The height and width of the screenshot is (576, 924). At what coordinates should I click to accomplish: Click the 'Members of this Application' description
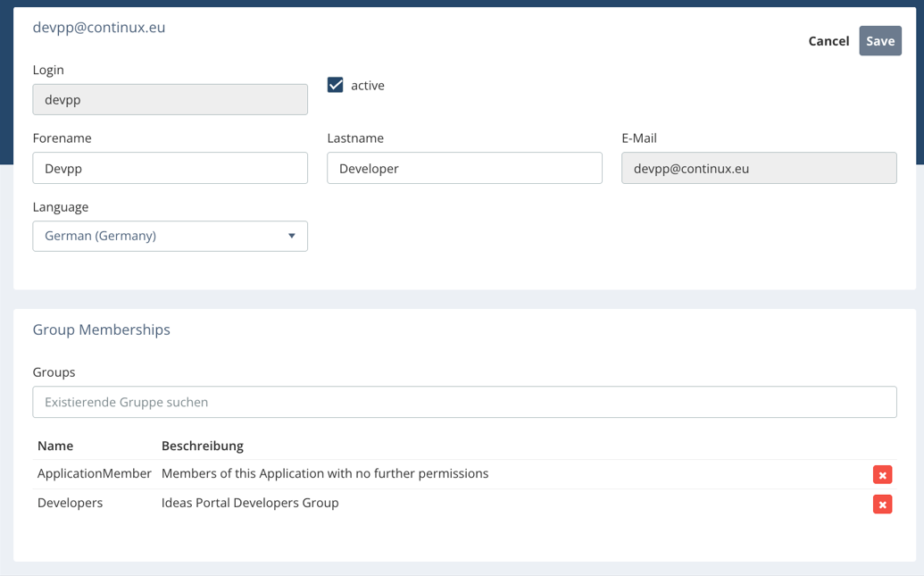click(x=325, y=473)
